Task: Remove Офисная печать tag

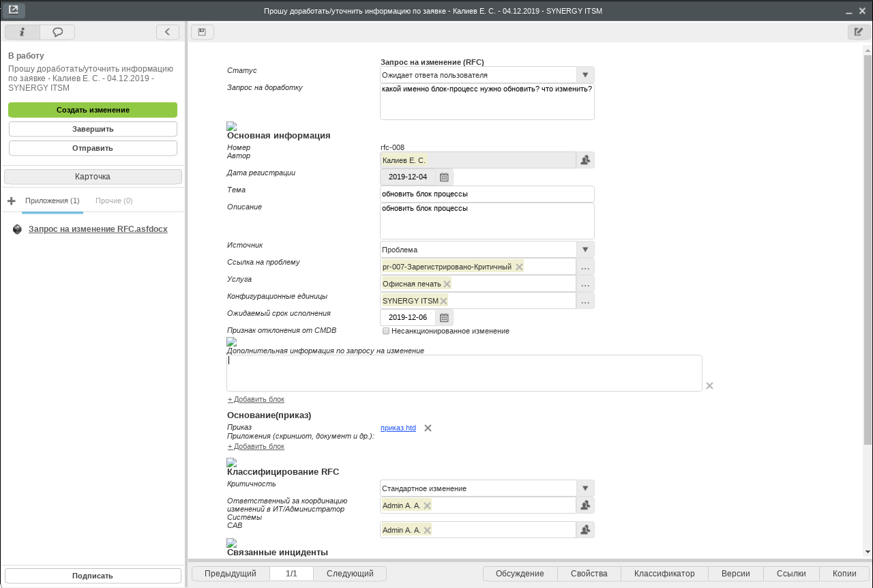Action: [447, 284]
